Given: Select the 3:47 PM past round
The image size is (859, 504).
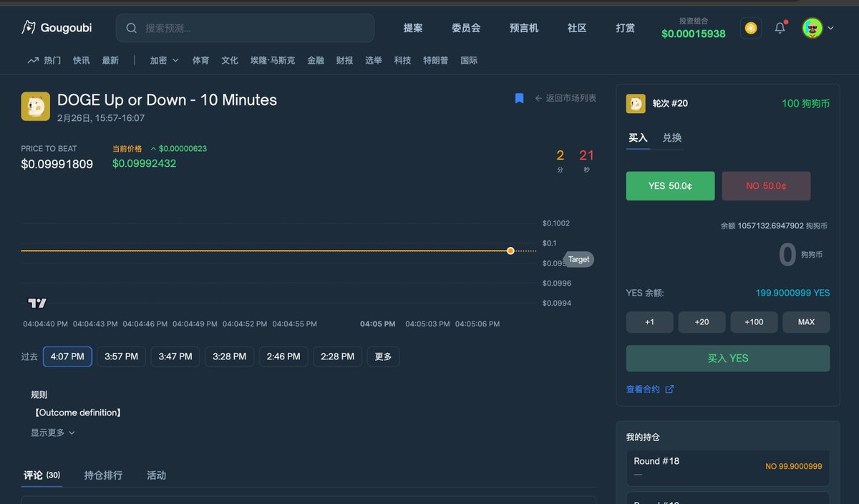Looking at the screenshot, I should pos(175,357).
